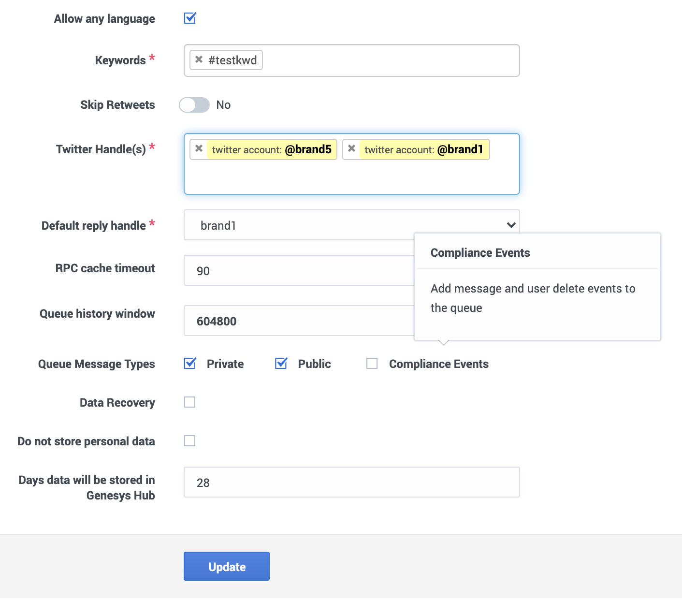Click the Compliance Events tooltip title
The image size is (682, 616).
click(x=480, y=253)
